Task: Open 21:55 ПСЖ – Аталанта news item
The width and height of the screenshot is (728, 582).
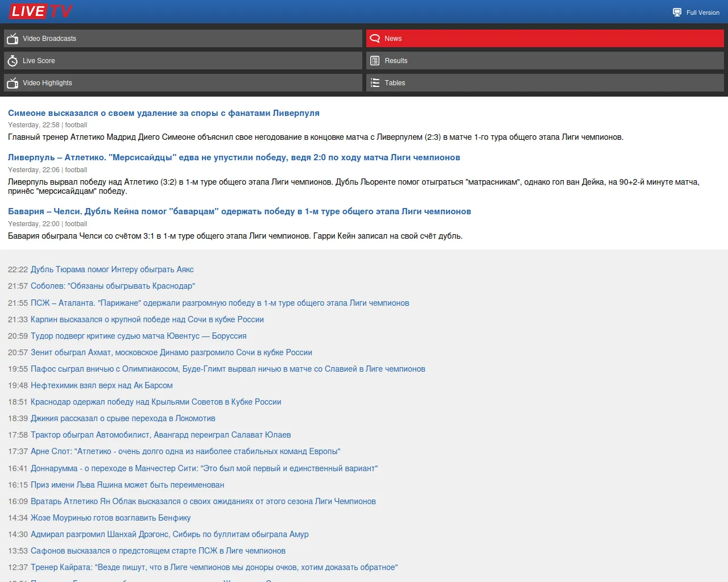Action: (x=220, y=303)
